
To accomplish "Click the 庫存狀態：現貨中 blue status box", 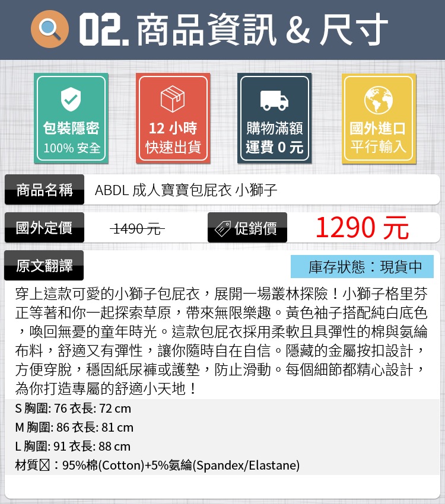I will click(362, 266).
